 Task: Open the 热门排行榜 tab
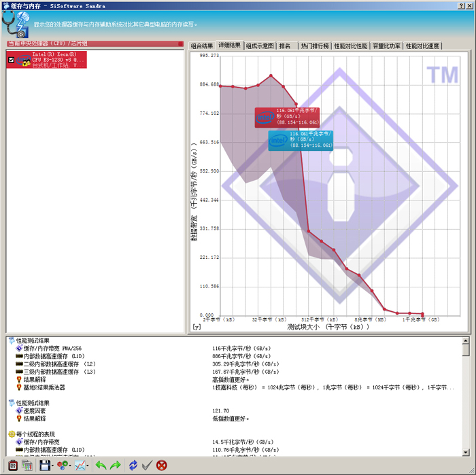point(315,46)
